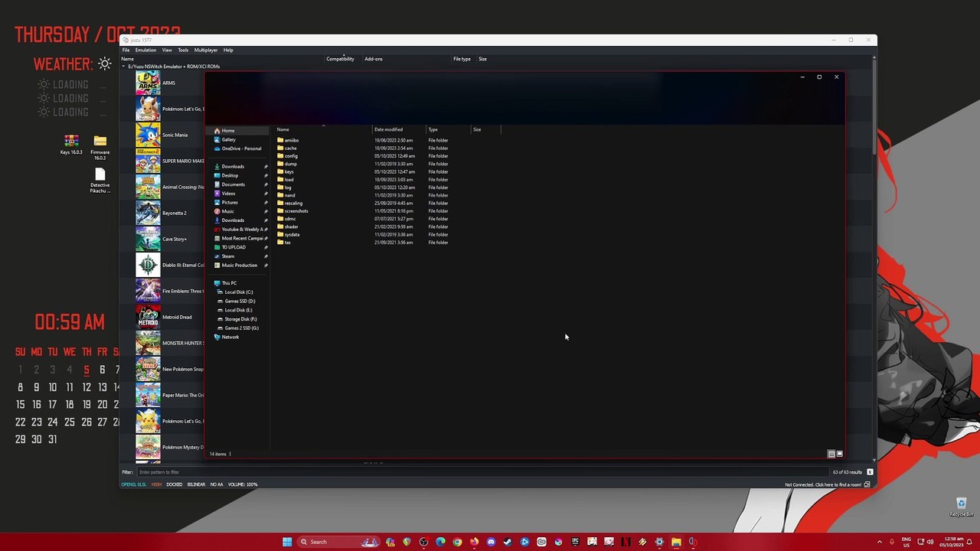Open yuzu View menu
Viewport: 980px width, 551px height.
pyautogui.click(x=167, y=50)
